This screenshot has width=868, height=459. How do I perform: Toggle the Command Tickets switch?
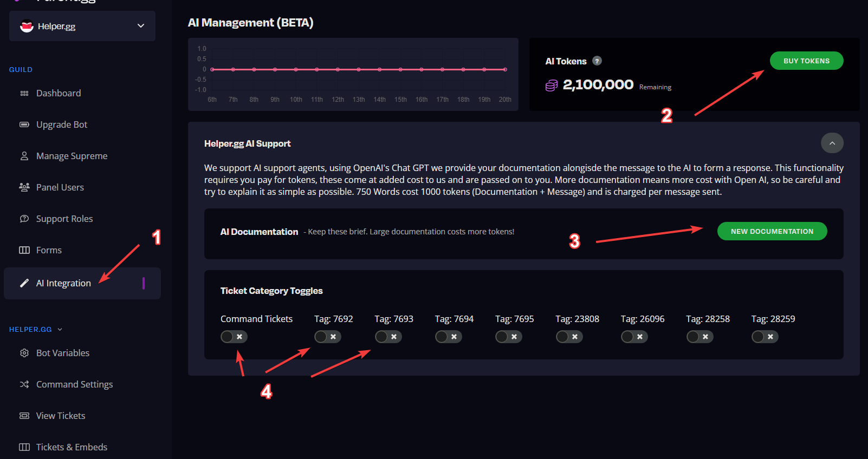[234, 337]
